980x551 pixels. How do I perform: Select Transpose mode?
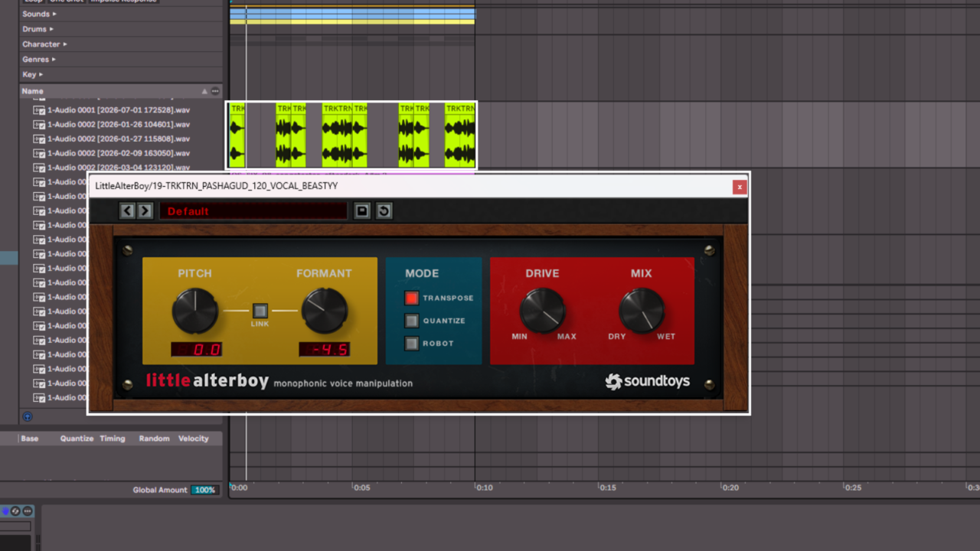(x=412, y=298)
